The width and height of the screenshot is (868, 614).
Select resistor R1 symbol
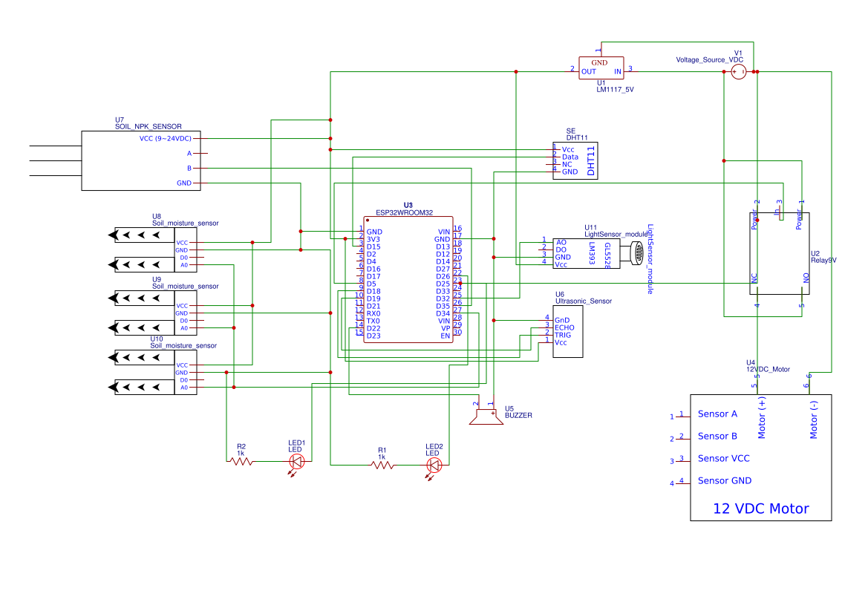(382, 466)
